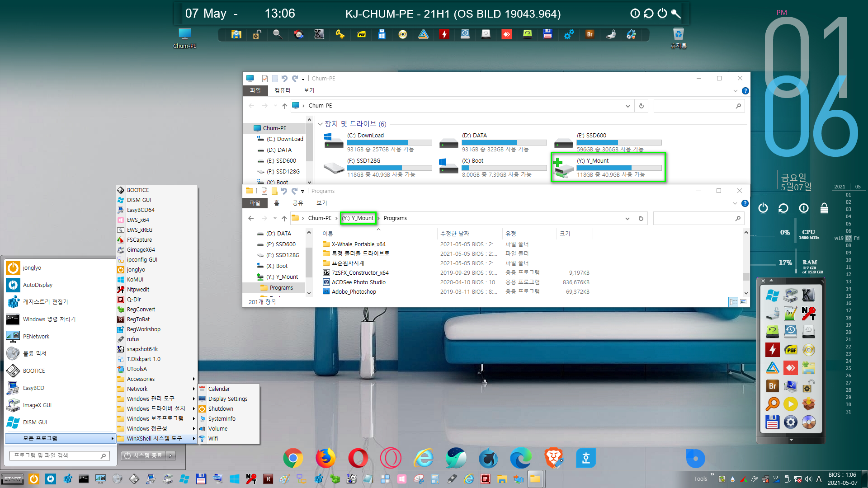Expand the Accessories submenu
Image resolution: width=868 pixels, height=488 pixels.
157,379
